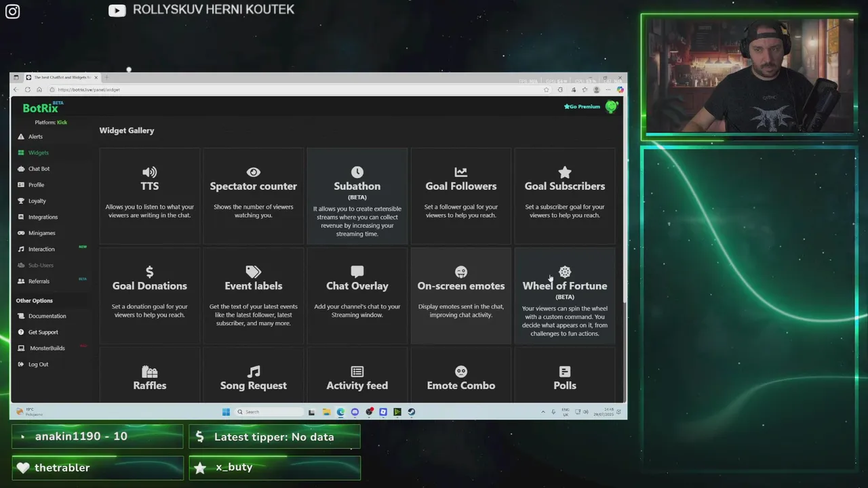868x488 pixels.
Task: Open Discord from the taskbar
Action: coord(355,411)
